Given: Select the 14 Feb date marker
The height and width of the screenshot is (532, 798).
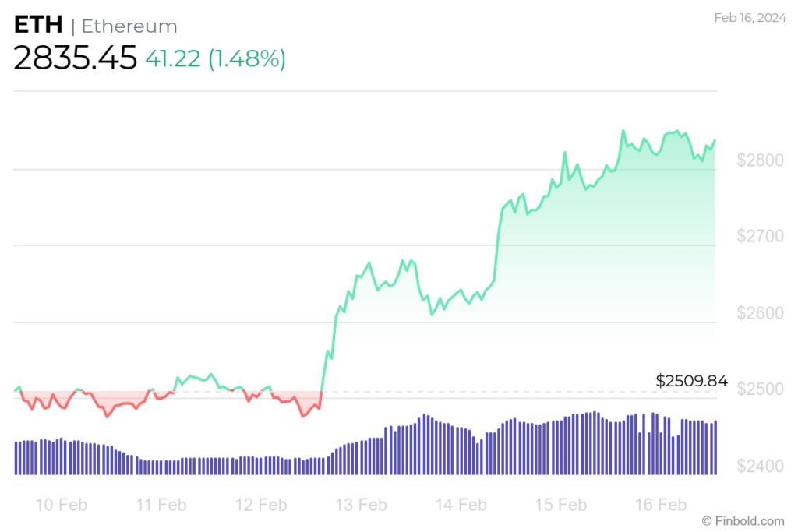Looking at the screenshot, I should coord(461,505).
